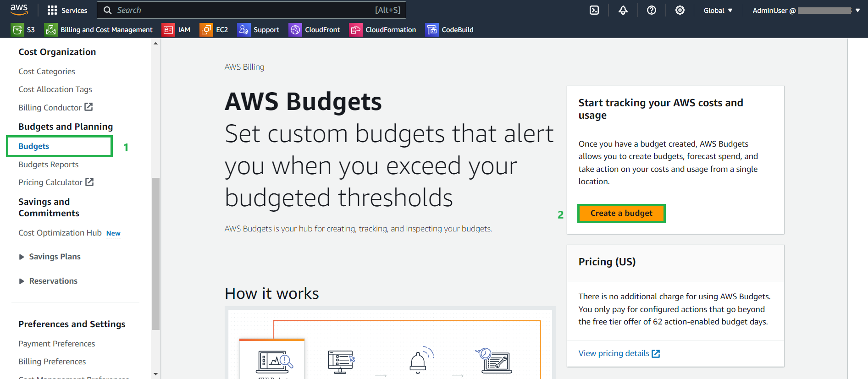The height and width of the screenshot is (379, 868).
Task: Click the 'Pricing (US)' heading
Action: (x=607, y=262)
